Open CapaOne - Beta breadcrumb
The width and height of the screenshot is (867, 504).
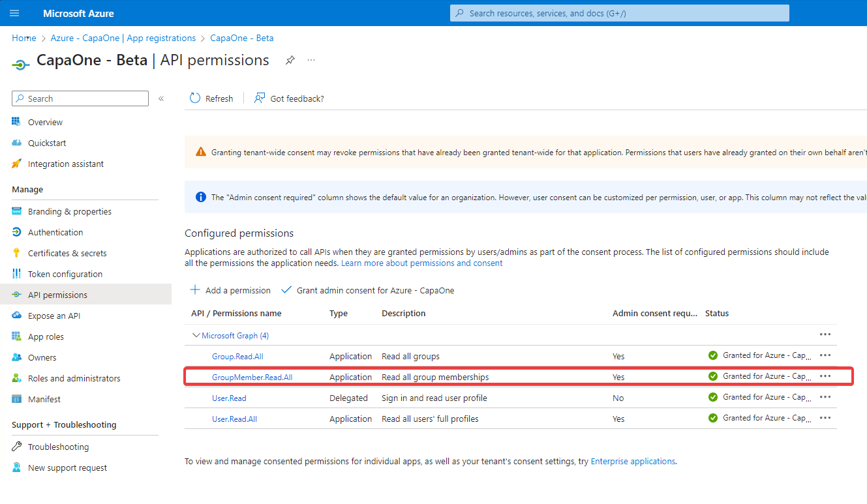coord(242,38)
